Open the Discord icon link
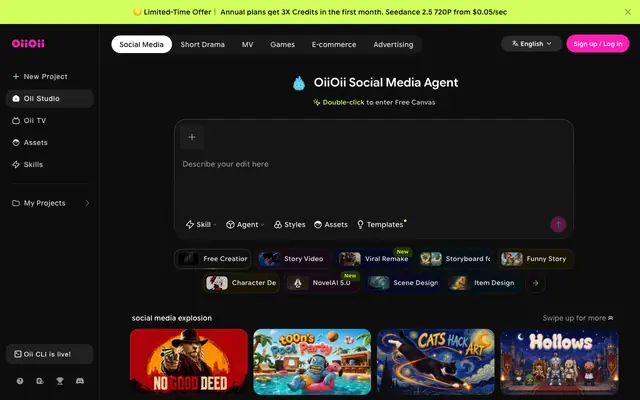 [x=80, y=381]
